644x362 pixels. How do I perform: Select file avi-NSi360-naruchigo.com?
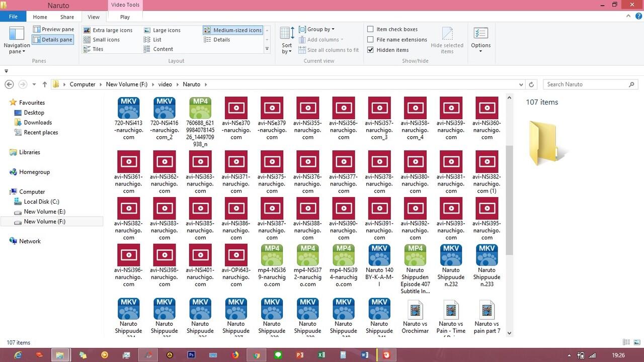tap(487, 119)
